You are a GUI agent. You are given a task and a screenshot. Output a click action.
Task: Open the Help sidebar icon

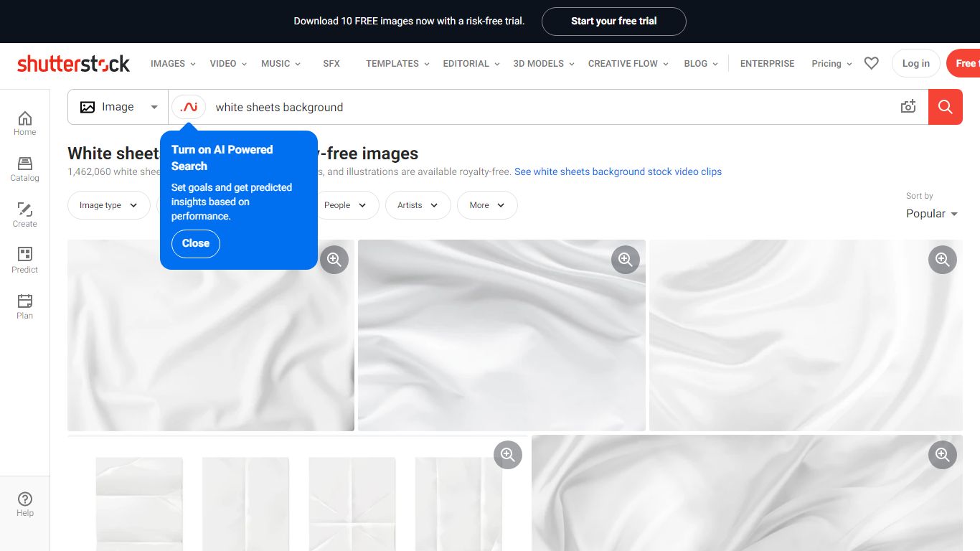(24, 504)
